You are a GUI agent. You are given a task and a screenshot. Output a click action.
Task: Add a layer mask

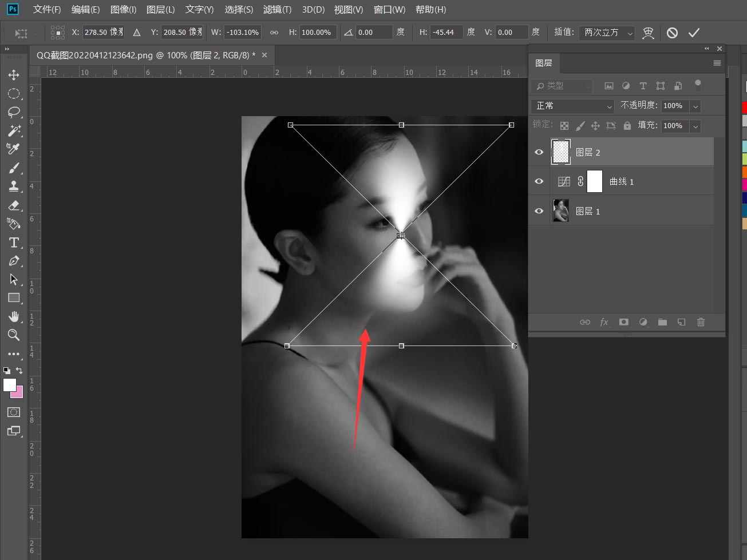pos(624,322)
